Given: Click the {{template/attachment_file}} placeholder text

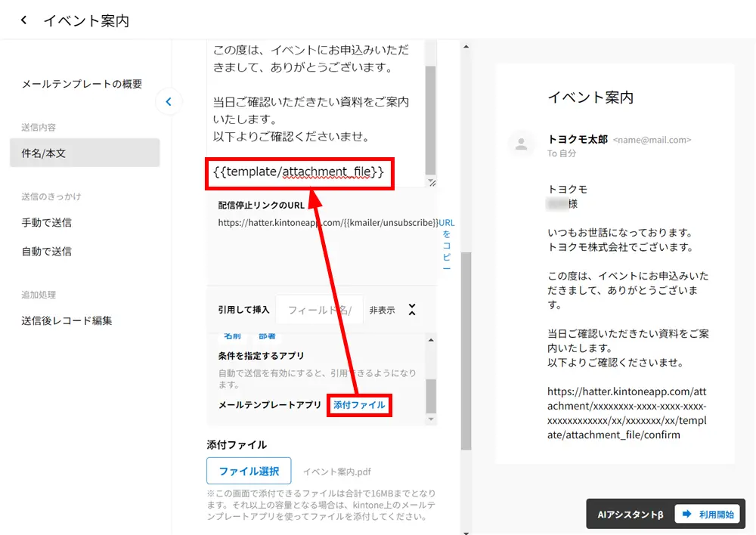Looking at the screenshot, I should pos(299,172).
